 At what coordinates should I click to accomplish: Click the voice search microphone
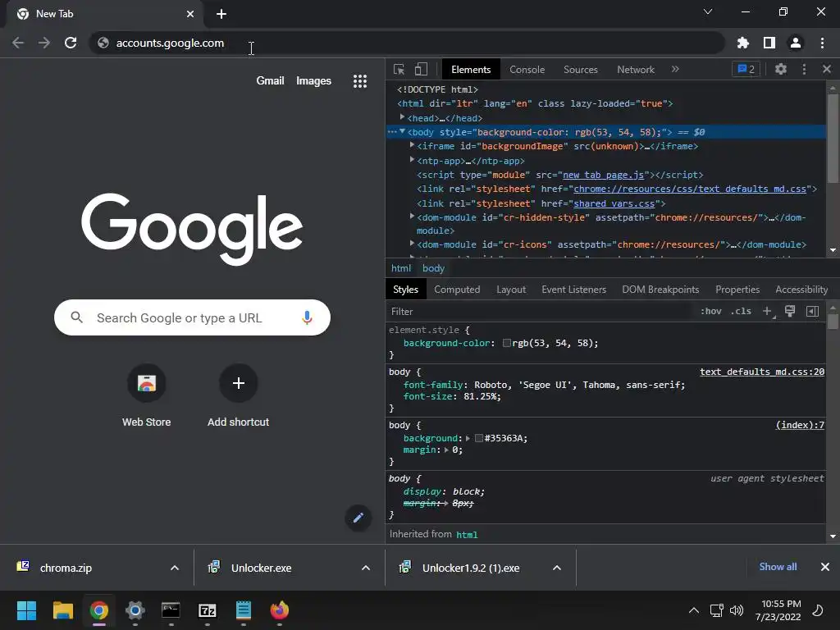click(x=307, y=317)
